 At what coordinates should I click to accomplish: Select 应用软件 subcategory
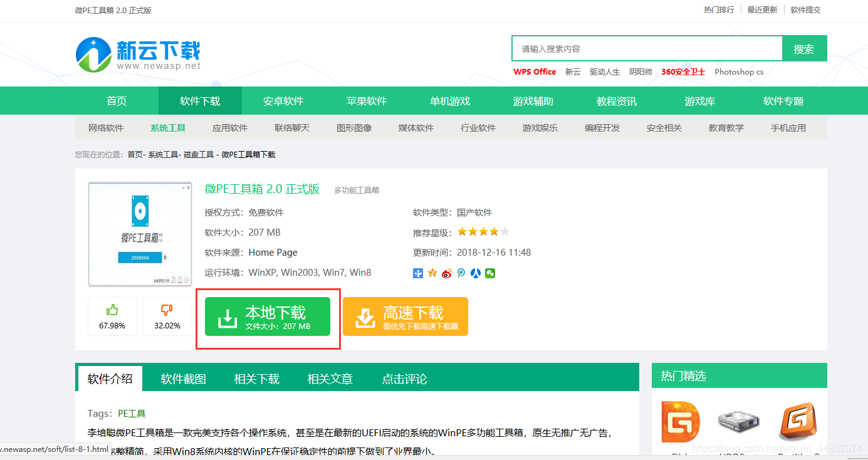click(230, 128)
